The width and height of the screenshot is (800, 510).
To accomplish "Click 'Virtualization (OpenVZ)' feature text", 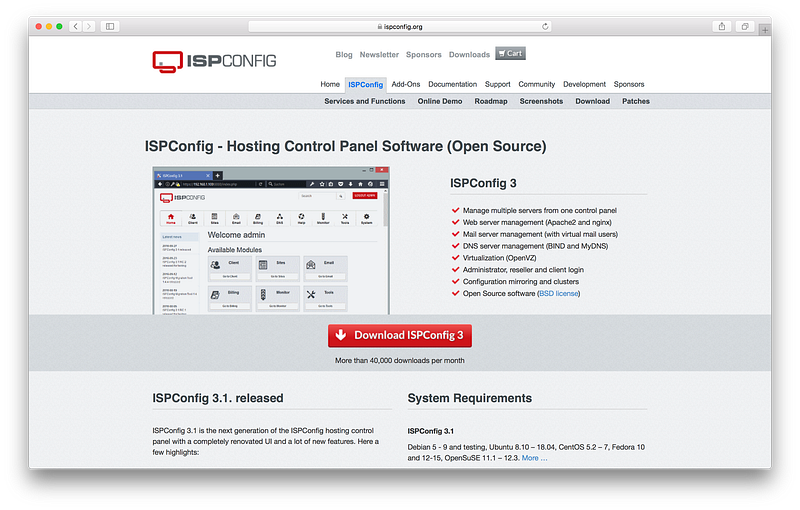I will (x=499, y=258).
